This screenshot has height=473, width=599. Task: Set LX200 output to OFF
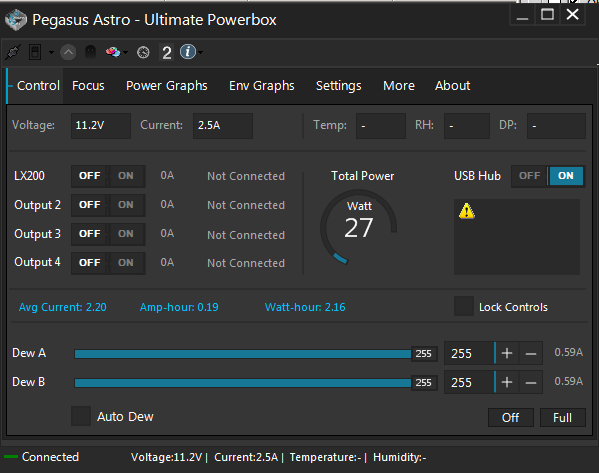click(x=89, y=176)
